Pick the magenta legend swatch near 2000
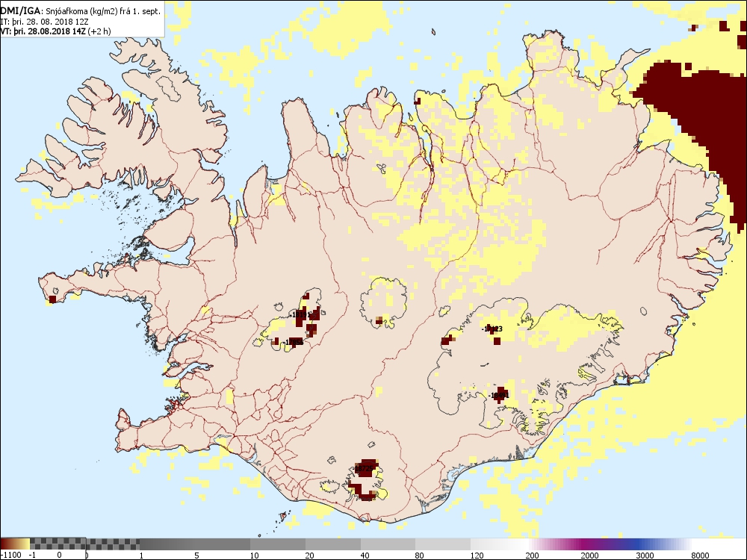Screen dimensions: 747x560 (x=583, y=544)
